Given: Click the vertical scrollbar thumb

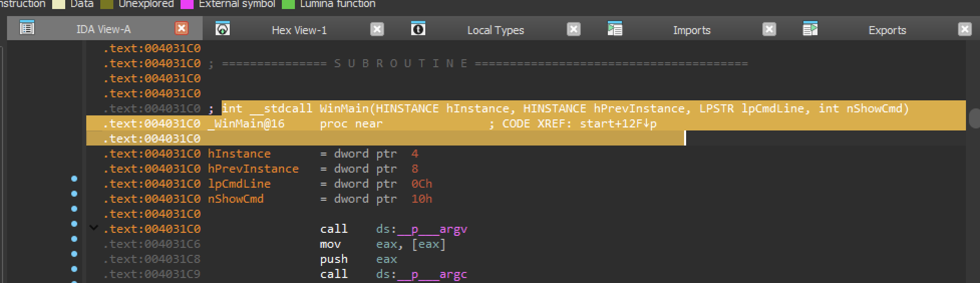Looking at the screenshot, I should tap(974, 118).
